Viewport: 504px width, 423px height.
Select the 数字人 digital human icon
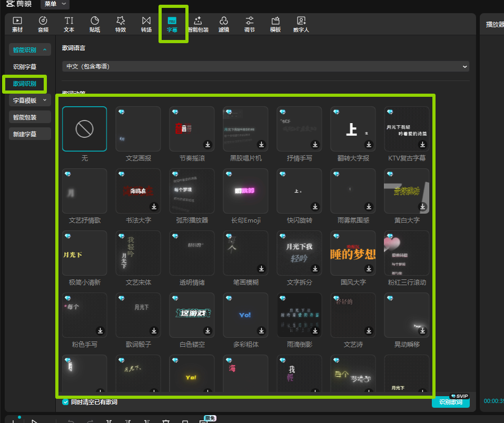point(301,24)
